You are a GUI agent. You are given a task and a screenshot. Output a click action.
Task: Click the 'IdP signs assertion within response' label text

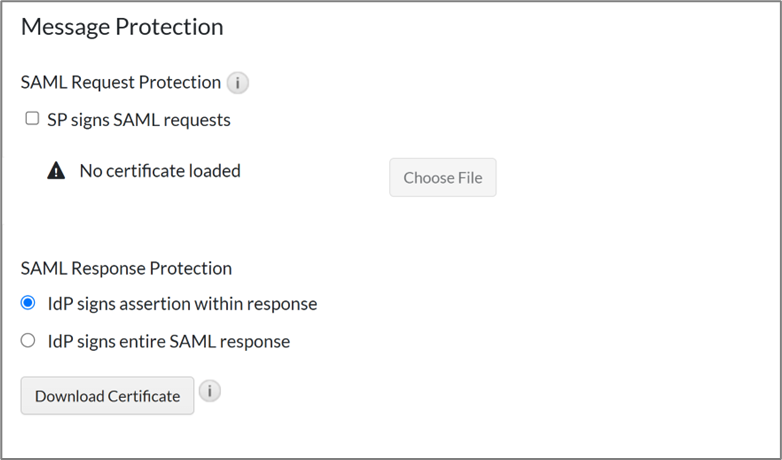182,303
